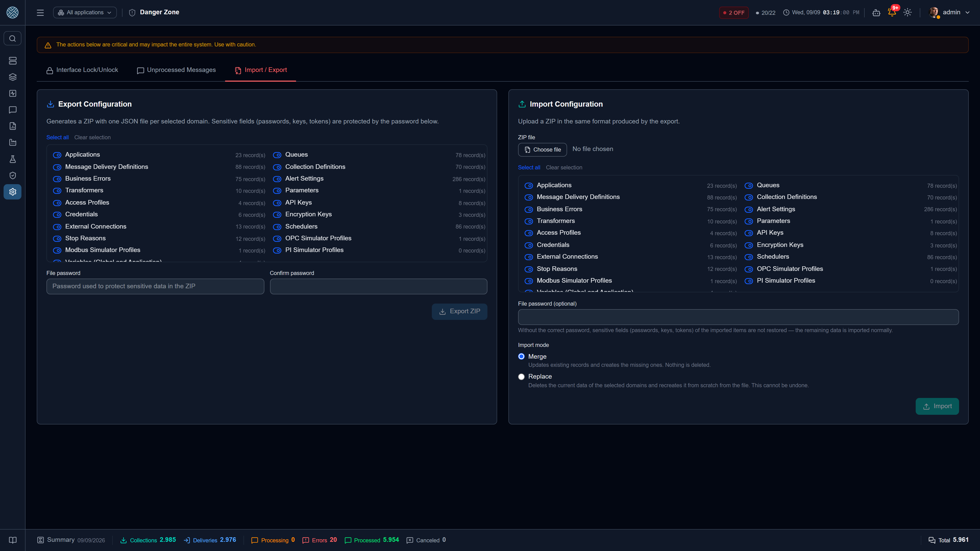Toggle Queues in the export list
Viewport: 980px width, 551px height.
tap(277, 155)
